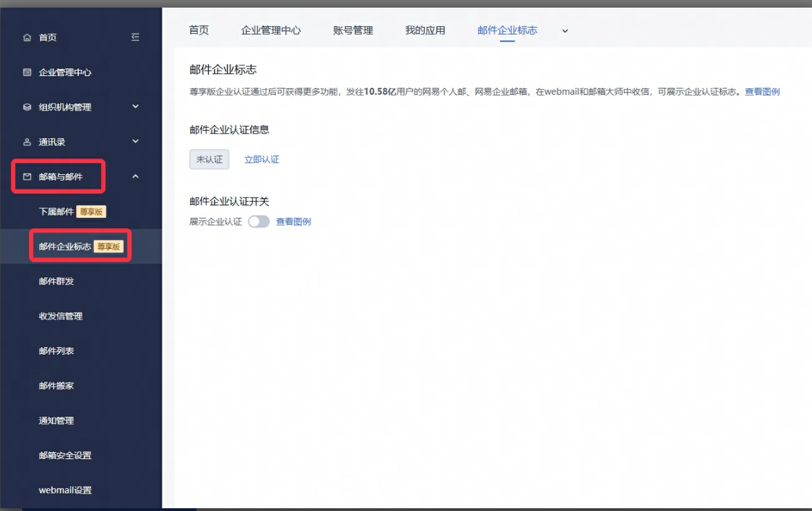Open 邮件群发 in the sidebar
This screenshot has width=812, height=511.
[57, 281]
